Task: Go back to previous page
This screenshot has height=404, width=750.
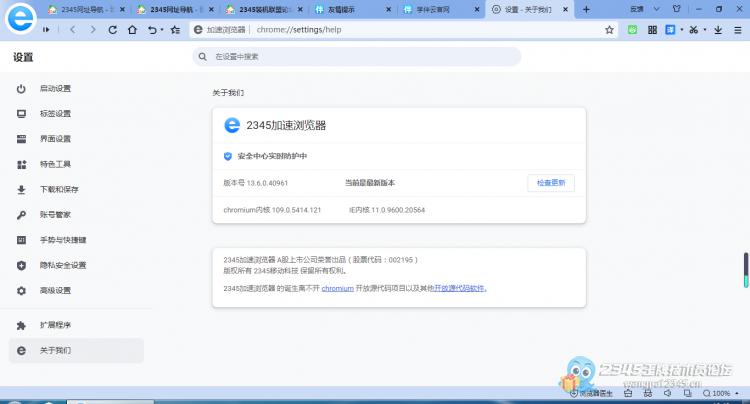Action: (x=73, y=30)
